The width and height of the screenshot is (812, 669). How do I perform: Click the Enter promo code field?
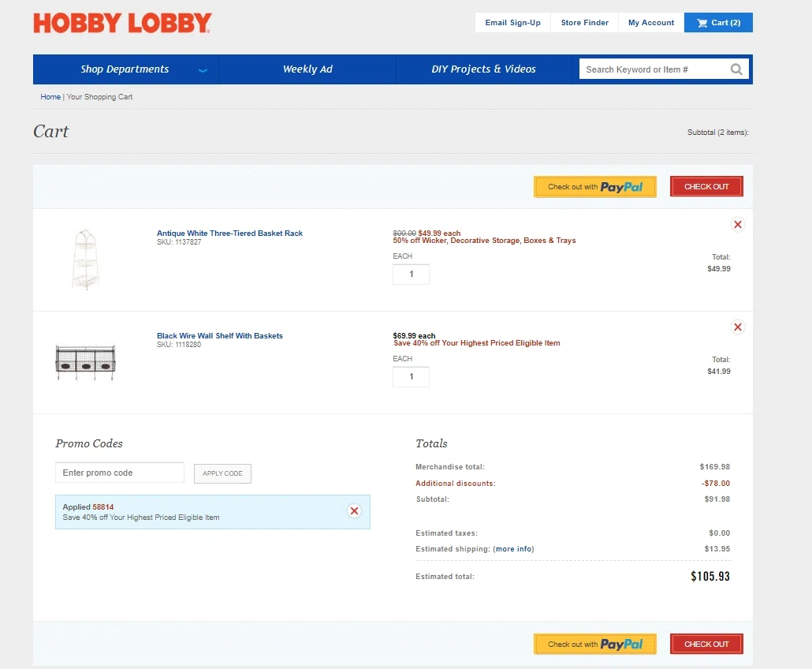click(x=120, y=473)
